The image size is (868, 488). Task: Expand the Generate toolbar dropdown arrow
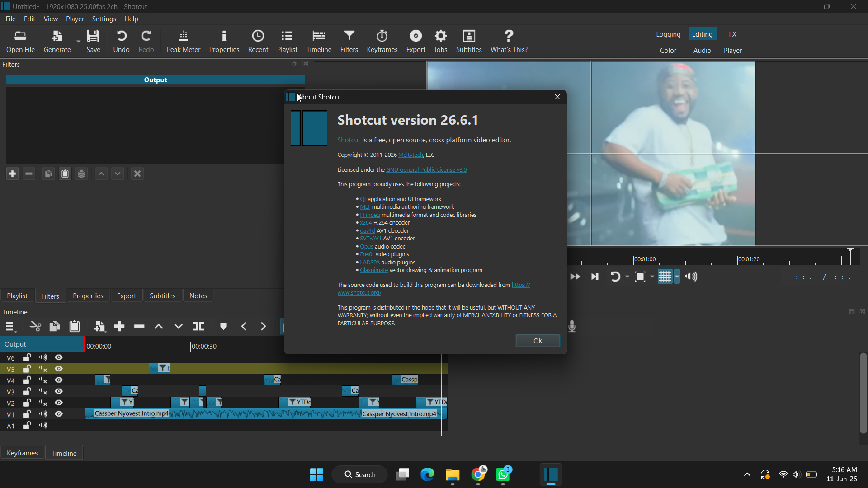point(78,42)
